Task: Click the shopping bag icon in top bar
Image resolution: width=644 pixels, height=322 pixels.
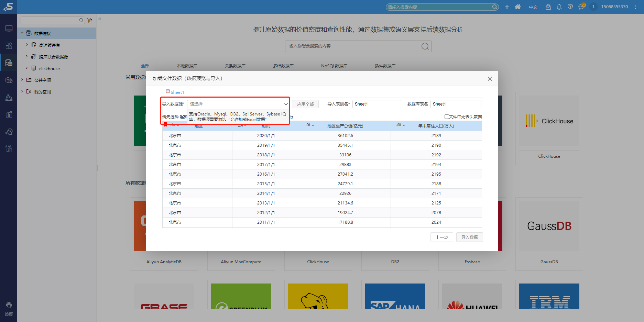Action: [x=548, y=7]
